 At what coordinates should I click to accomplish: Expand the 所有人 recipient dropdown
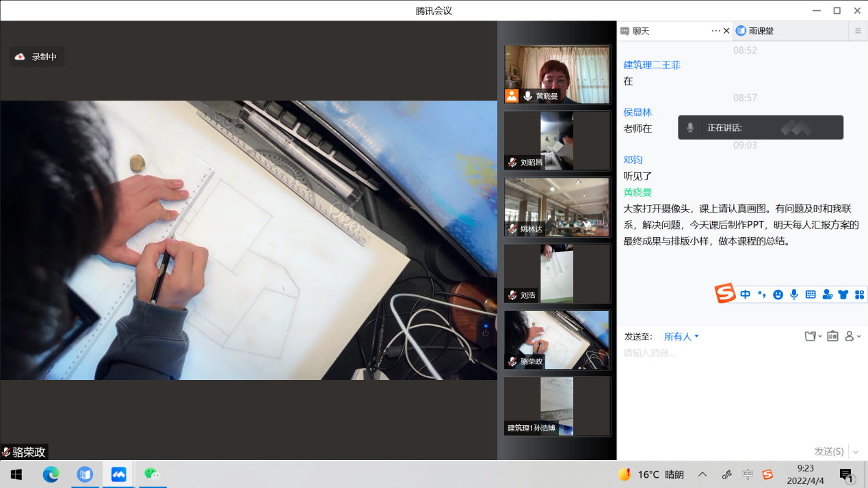pyautogui.click(x=681, y=336)
